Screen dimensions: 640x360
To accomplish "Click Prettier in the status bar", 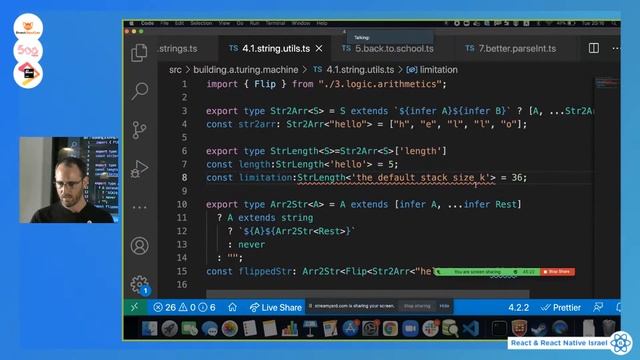I will (x=560, y=307).
